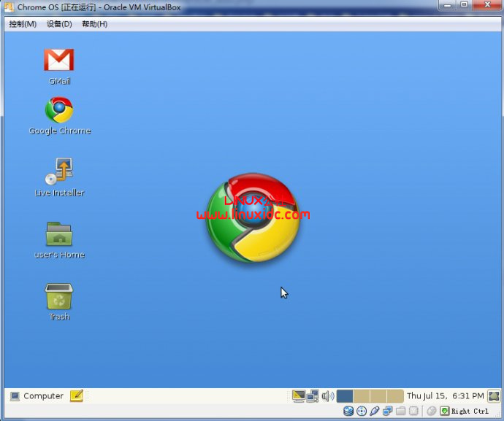Open the Live Installer desktop icon

coord(59,177)
